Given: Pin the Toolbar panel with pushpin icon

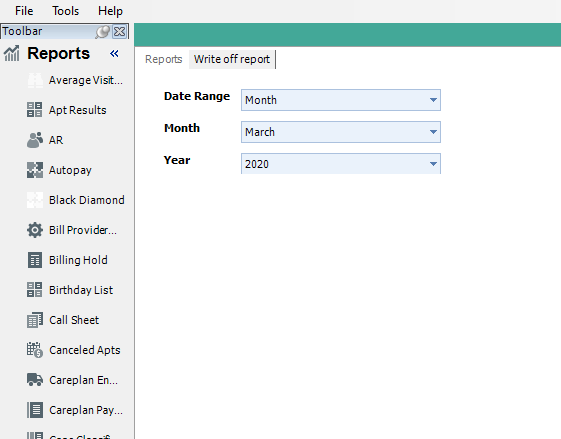Looking at the screenshot, I should [x=102, y=32].
